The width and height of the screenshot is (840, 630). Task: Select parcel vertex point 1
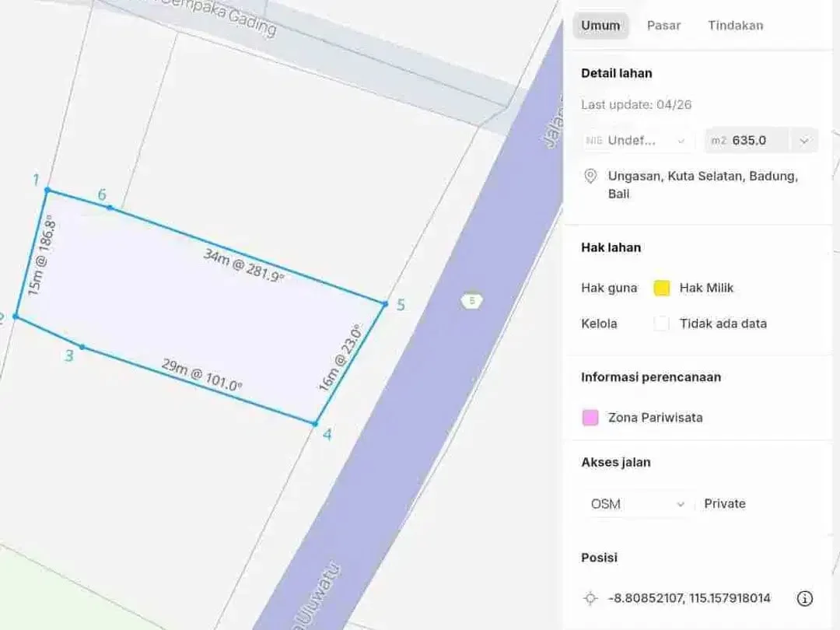coord(47,190)
